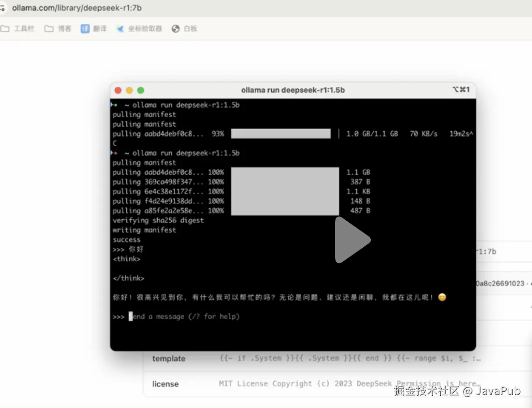Click the '<think>' opening tag line
The image size is (532, 408).
(127, 259)
